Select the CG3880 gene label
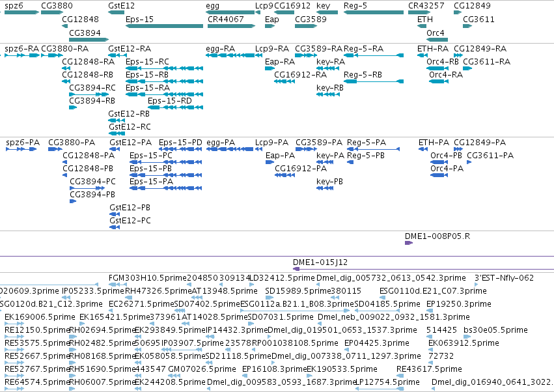This screenshot has height=392, width=554. pos(57,6)
